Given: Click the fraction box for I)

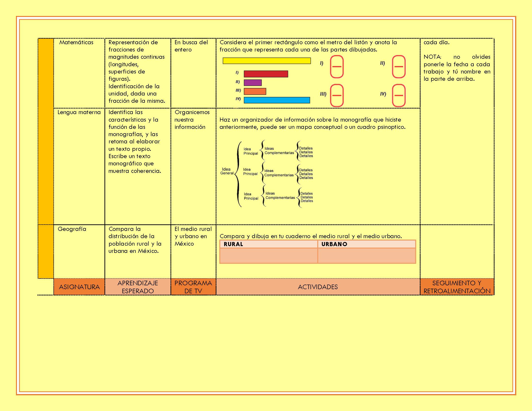Looking at the screenshot, I should (x=337, y=67).
